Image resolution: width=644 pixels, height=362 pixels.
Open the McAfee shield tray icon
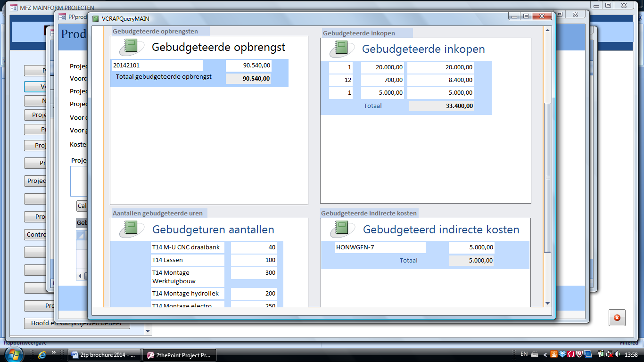579,354
